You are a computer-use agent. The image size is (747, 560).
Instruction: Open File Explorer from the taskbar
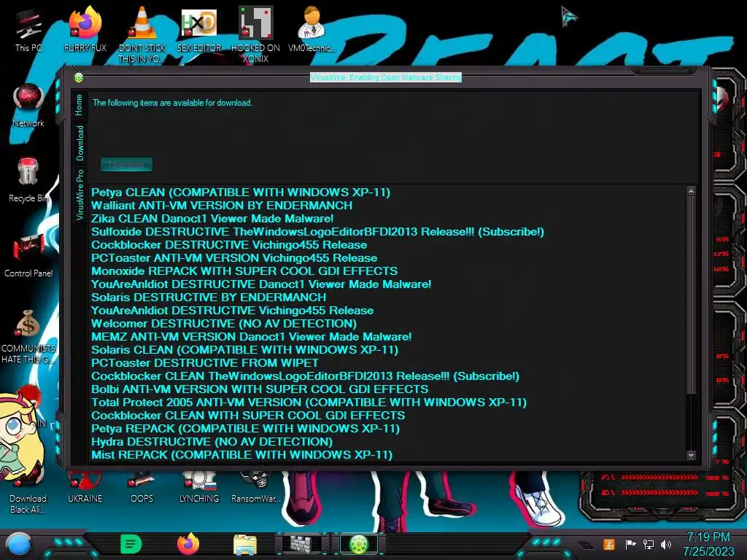pyautogui.click(x=245, y=545)
